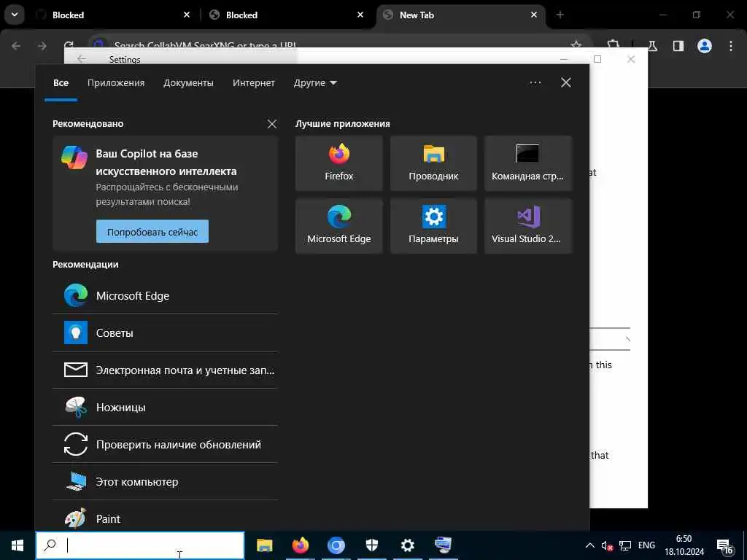Open search panel options ellipsis

click(535, 83)
